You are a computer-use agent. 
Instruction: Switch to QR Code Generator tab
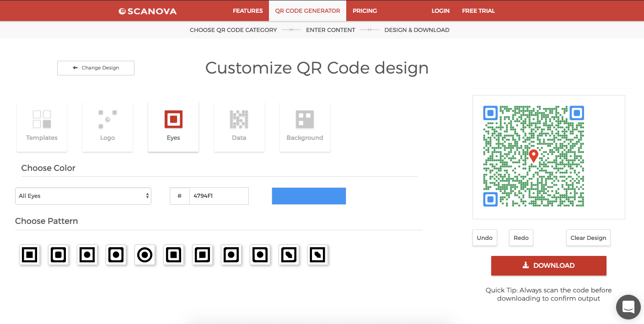click(307, 11)
